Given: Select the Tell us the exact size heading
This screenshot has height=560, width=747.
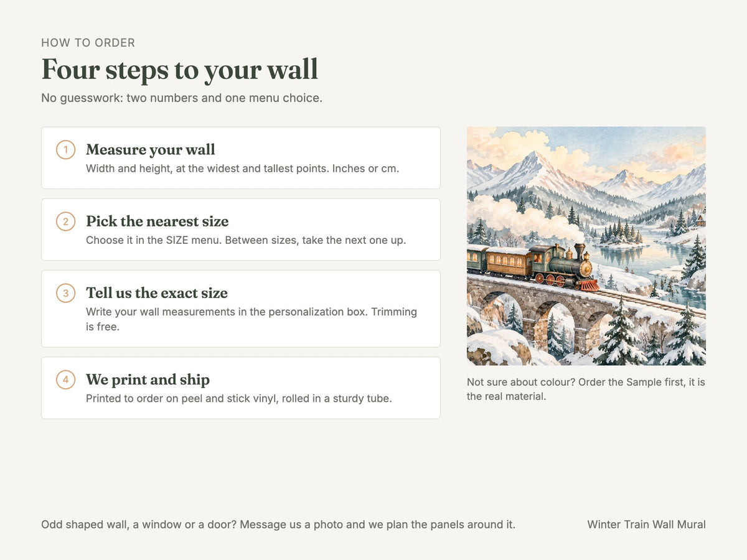Looking at the screenshot, I should 157,293.
